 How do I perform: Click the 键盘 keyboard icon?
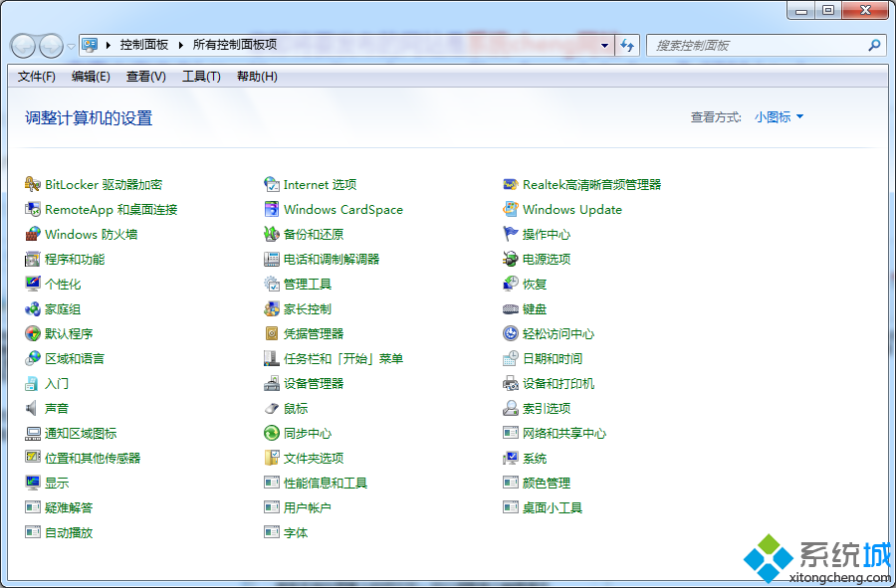pos(511,308)
